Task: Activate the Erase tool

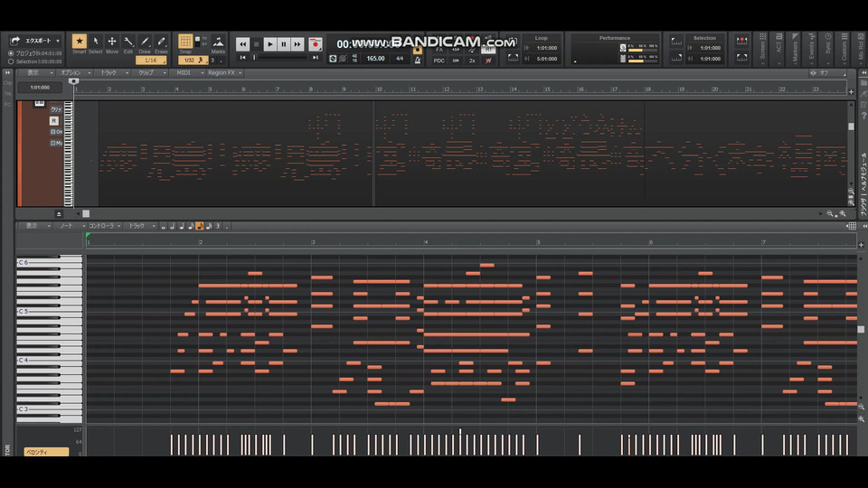Action: (x=161, y=42)
